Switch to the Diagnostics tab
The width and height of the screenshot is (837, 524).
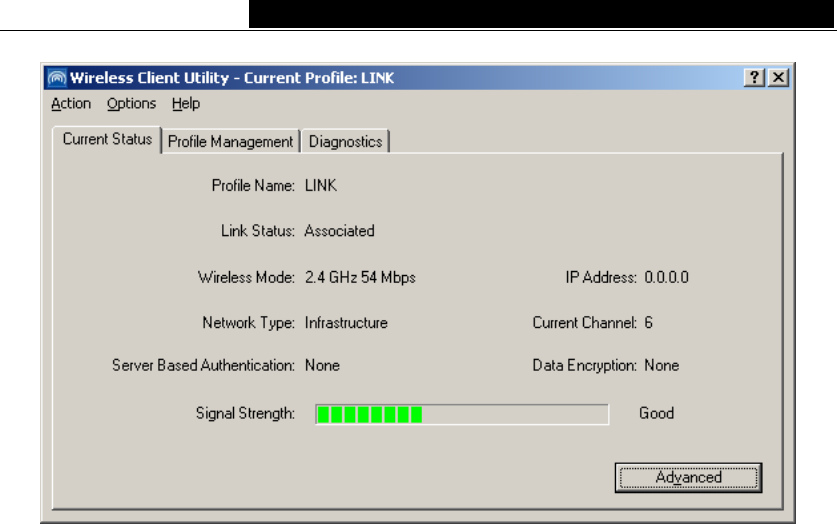point(345,142)
